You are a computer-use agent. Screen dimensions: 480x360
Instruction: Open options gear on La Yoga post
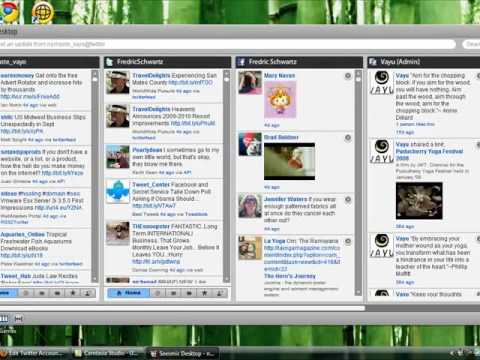[x=348, y=241]
